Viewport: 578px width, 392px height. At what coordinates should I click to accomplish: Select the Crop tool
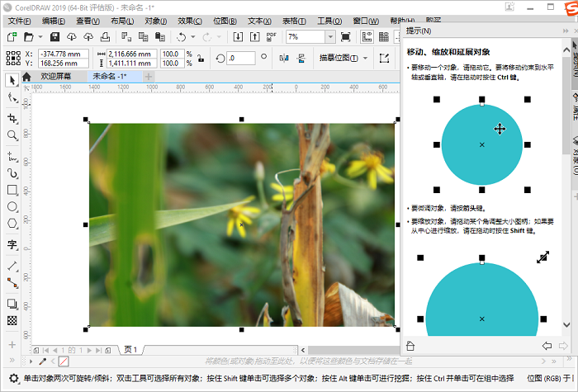[x=12, y=118]
